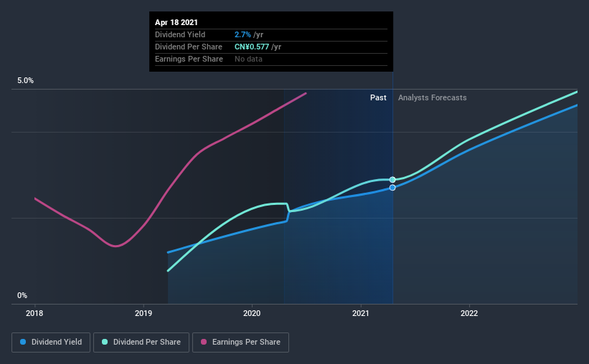
Task: Click the Analysts Forecasts label
Action: pos(433,97)
